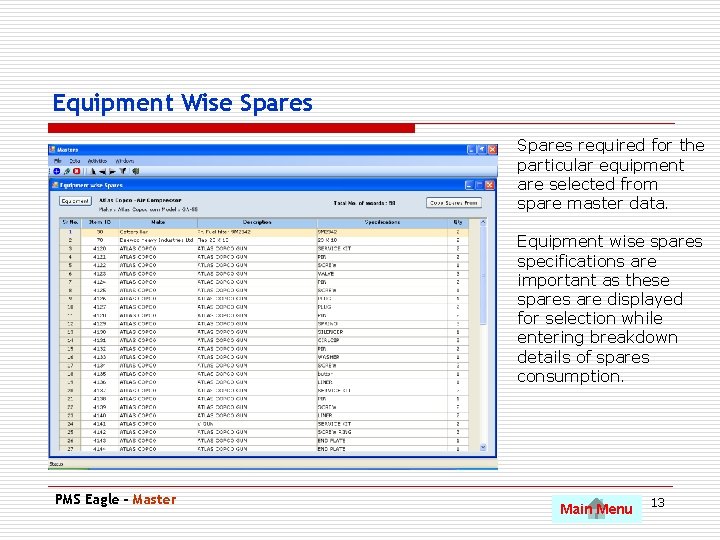Select the cell with Item ID 4122
Image resolution: width=720 pixels, height=540 pixels.
[100, 265]
